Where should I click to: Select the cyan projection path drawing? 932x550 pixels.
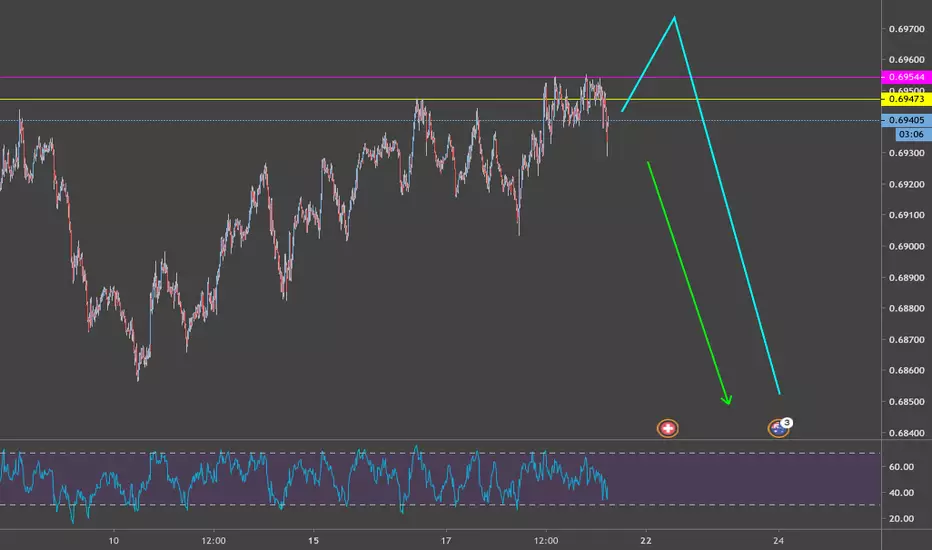pyautogui.click(x=727, y=206)
